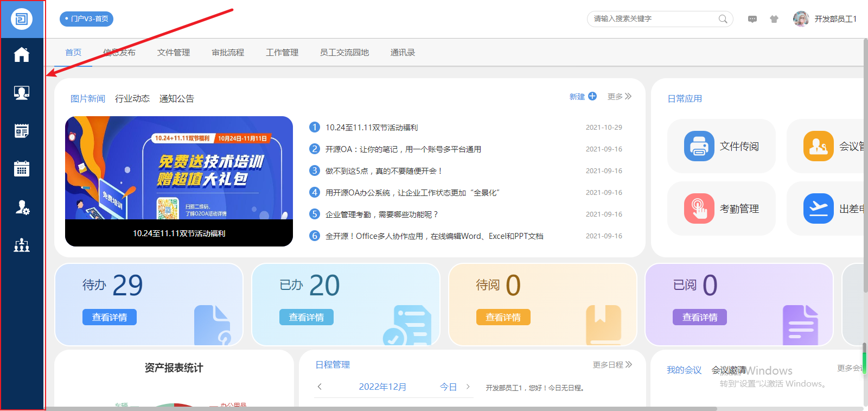The image size is (868, 411).
Task: Open the 考勤管理 application icon
Action: click(x=699, y=208)
